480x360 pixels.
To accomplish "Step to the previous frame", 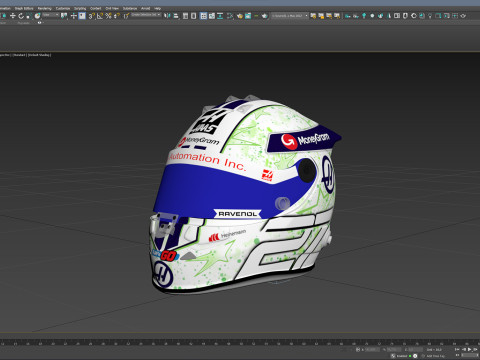I will [x=464, y=349].
